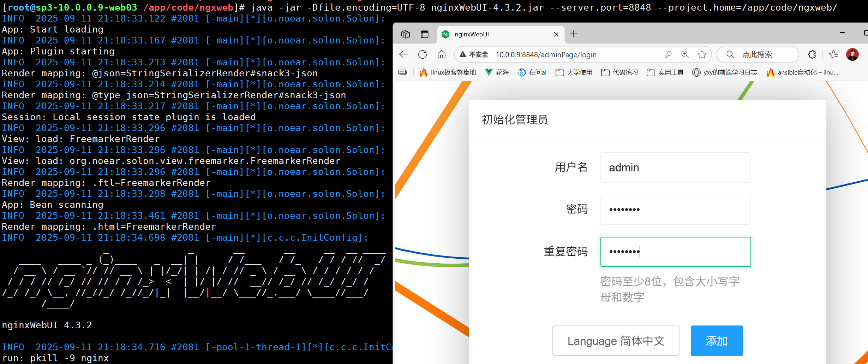Click the 初始化管理员 heading
The height and width of the screenshot is (364, 868).
[515, 120]
